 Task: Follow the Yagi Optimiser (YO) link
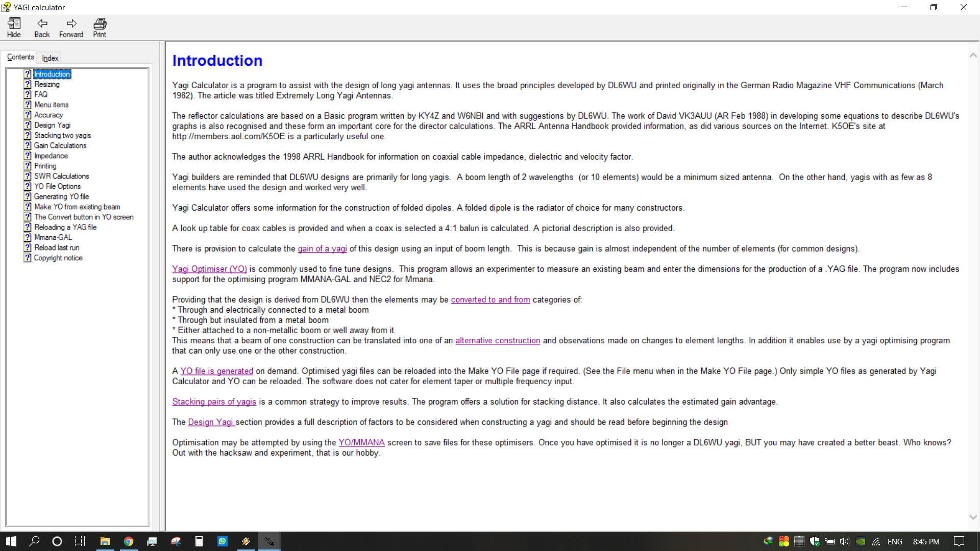(209, 269)
